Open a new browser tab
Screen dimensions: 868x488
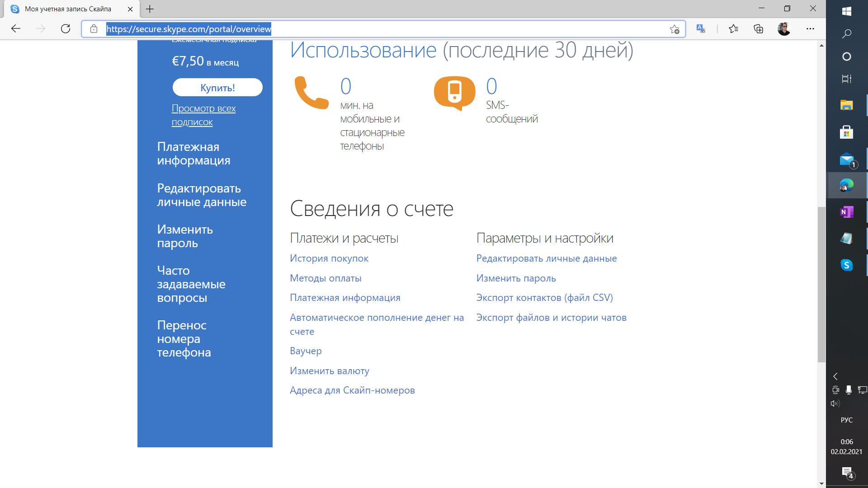pos(150,9)
